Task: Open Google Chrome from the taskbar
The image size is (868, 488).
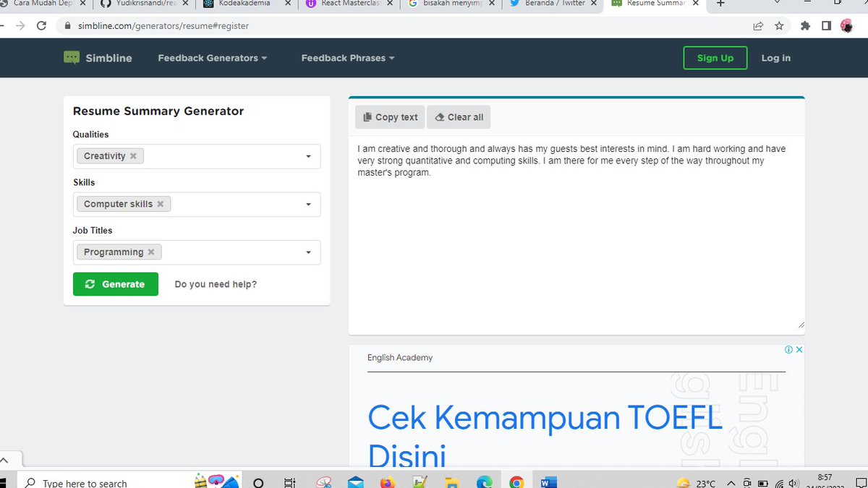Action: tap(516, 482)
